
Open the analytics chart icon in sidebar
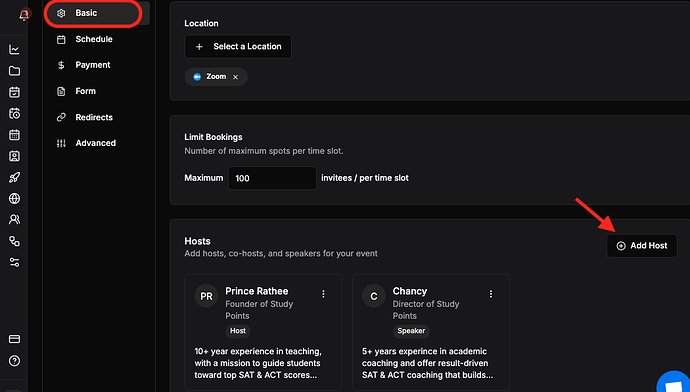pos(14,50)
